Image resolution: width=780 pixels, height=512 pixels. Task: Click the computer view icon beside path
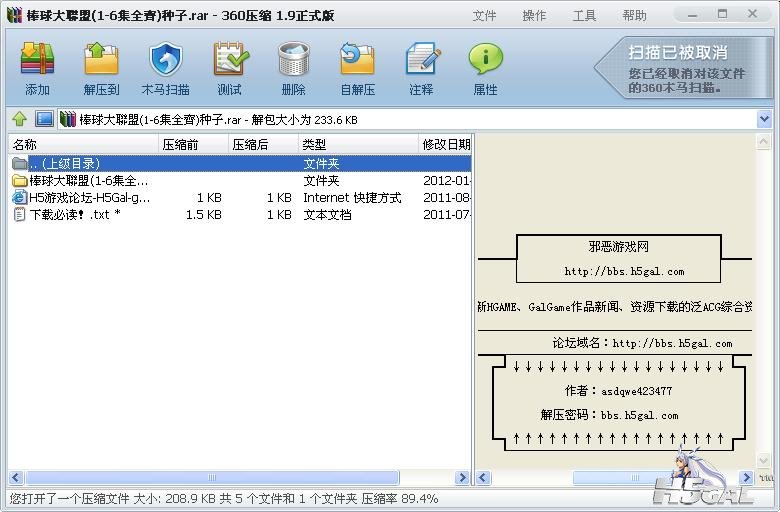click(44, 119)
